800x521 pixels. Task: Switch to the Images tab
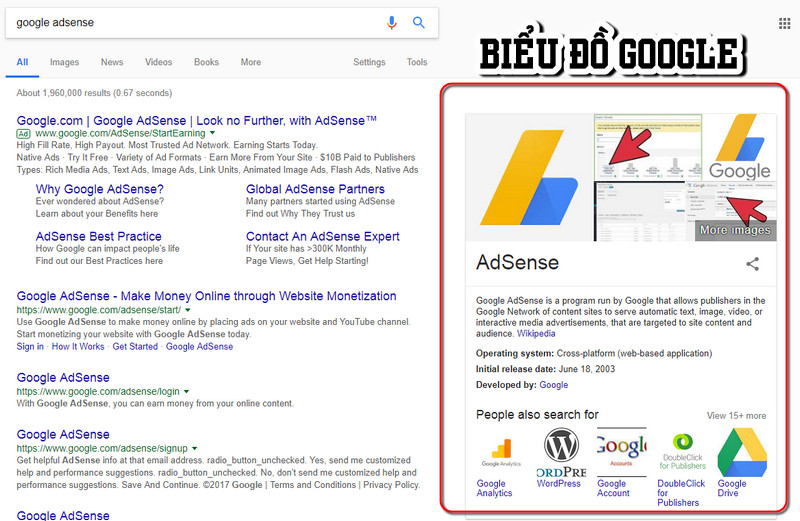point(64,62)
